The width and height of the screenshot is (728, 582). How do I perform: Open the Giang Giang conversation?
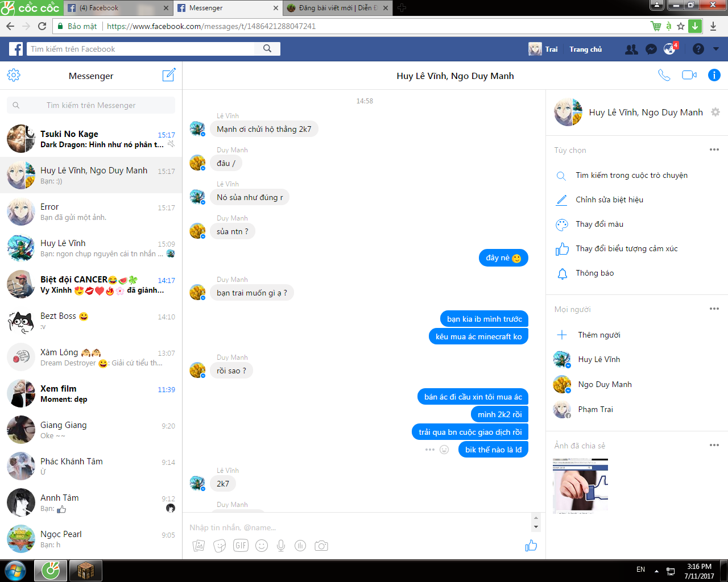click(91, 430)
